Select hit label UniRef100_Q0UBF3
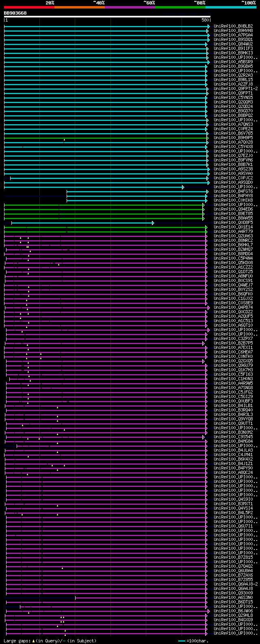This screenshot has width=260, height=644. [233, 401]
